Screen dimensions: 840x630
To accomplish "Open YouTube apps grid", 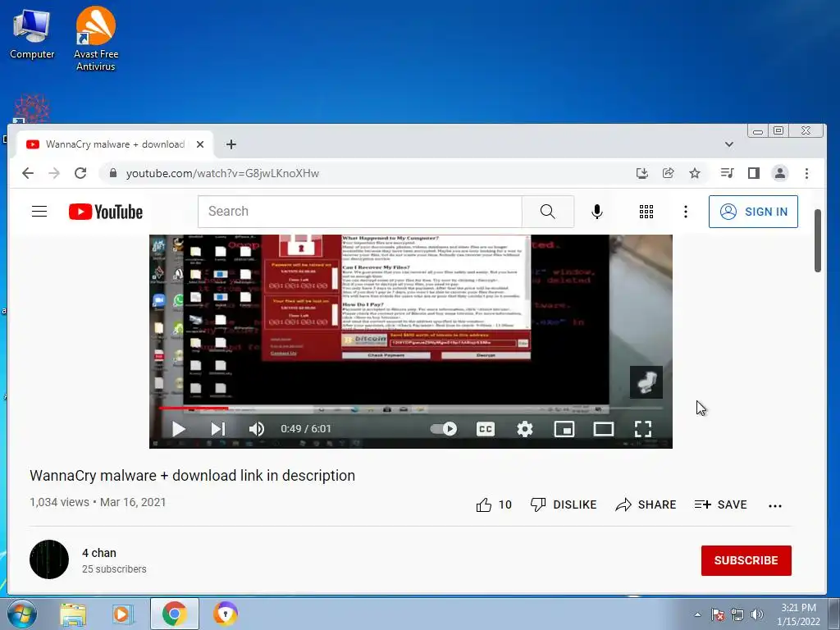I will pyautogui.click(x=646, y=212).
